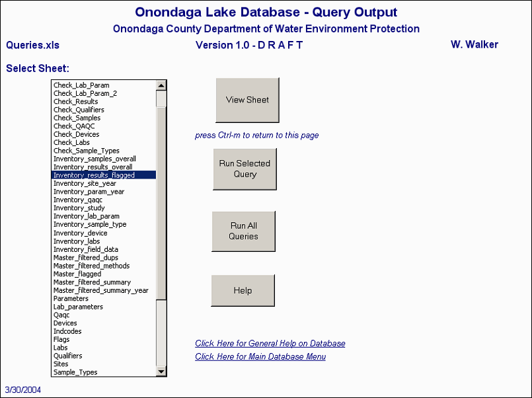Run the selected query
532x398 pixels.
tap(245, 169)
